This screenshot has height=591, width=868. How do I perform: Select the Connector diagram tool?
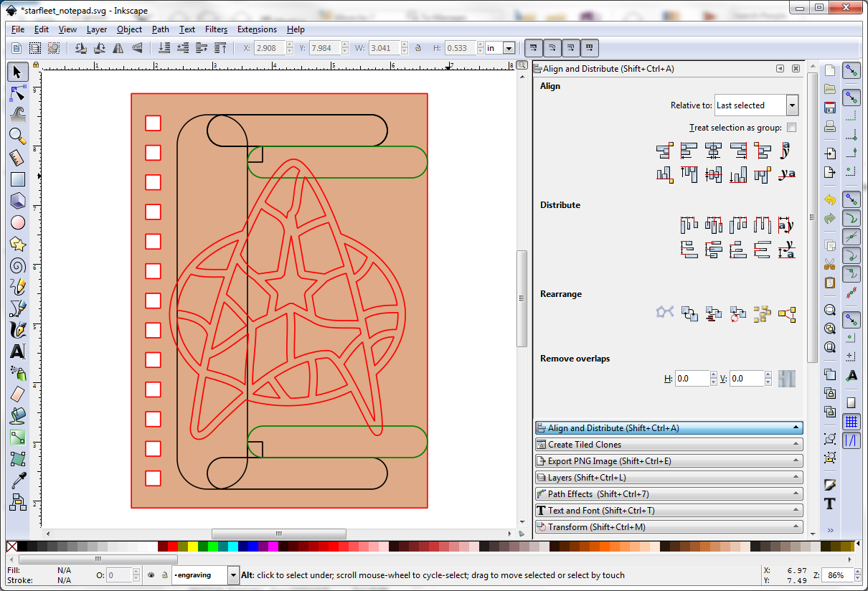tap(18, 502)
